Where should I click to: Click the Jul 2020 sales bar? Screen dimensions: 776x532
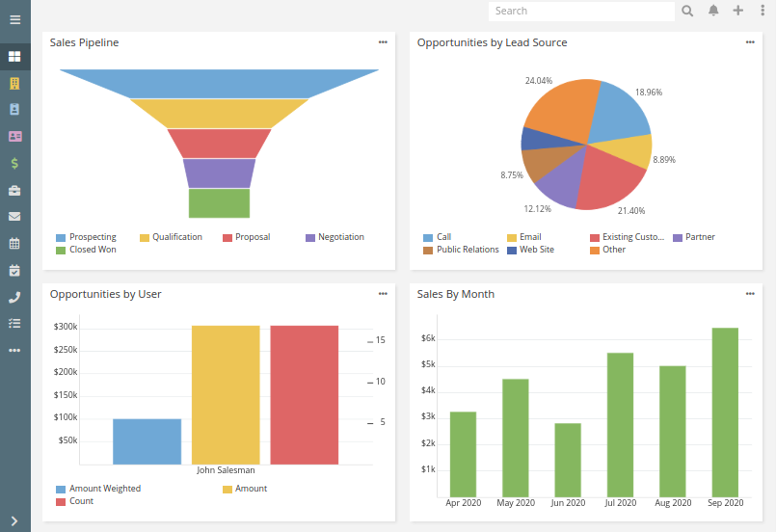pos(620,425)
